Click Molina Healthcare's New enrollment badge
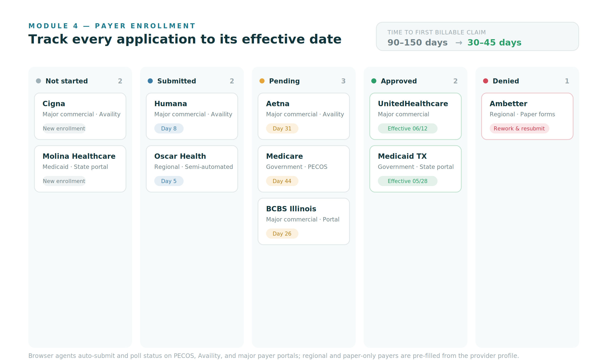The height and width of the screenshot is (364, 607). pyautogui.click(x=64, y=181)
